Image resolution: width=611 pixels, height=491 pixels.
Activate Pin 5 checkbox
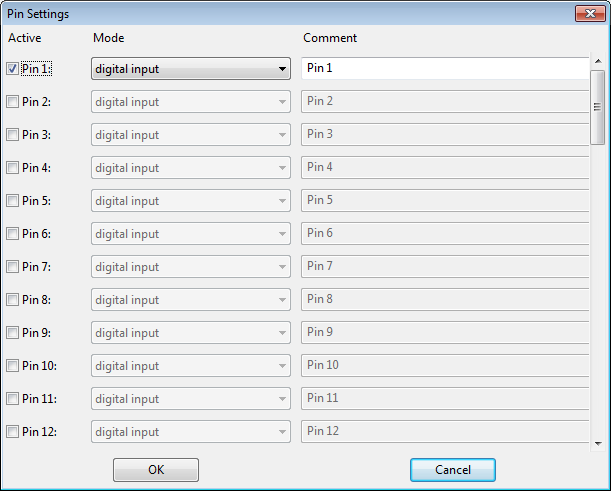pos(12,201)
